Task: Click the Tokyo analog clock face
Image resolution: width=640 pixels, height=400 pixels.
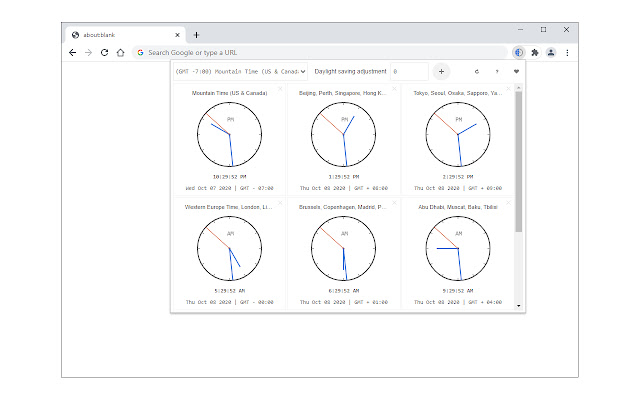Action: (458, 134)
